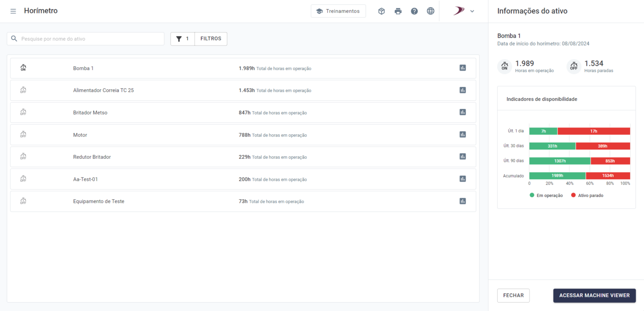Click ACESSAR MACHINE VIEWER button
Viewport: 644px width, 311px height.
594,295
